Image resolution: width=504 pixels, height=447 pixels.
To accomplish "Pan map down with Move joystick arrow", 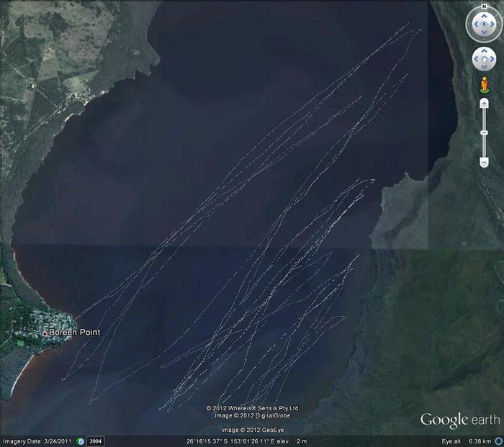I will (x=484, y=67).
